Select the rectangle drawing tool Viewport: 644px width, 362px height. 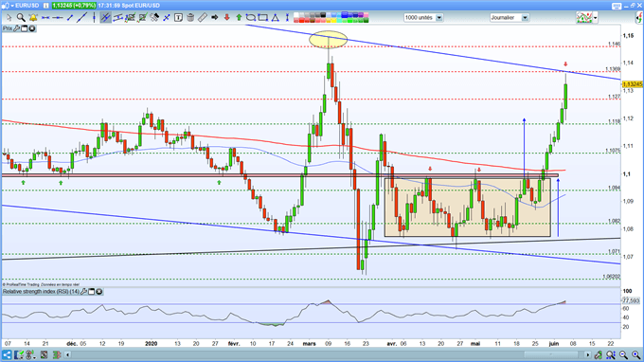(263, 18)
